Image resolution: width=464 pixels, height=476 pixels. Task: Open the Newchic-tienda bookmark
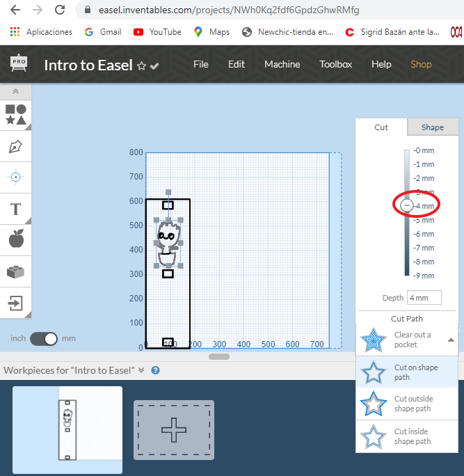coord(287,32)
